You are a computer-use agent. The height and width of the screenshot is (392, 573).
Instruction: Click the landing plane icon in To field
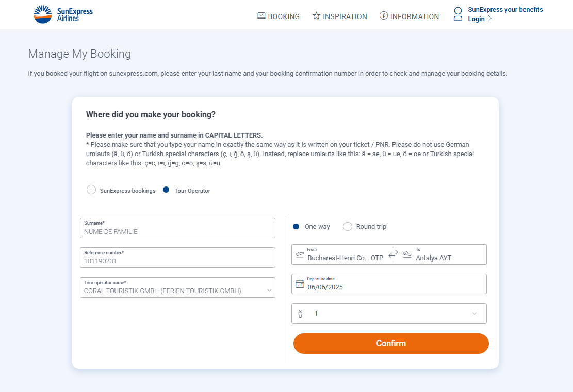pos(407,254)
